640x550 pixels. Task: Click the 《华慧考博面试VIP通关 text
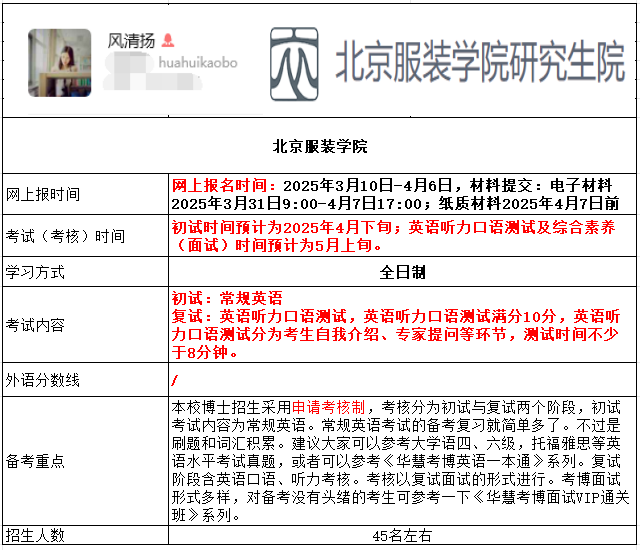click(x=551, y=497)
